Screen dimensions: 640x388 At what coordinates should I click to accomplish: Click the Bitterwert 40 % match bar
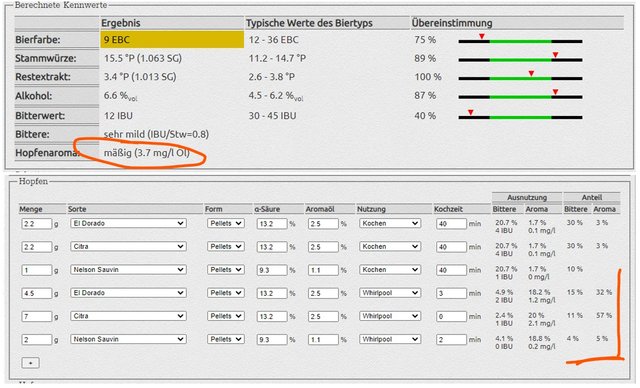pos(520,117)
